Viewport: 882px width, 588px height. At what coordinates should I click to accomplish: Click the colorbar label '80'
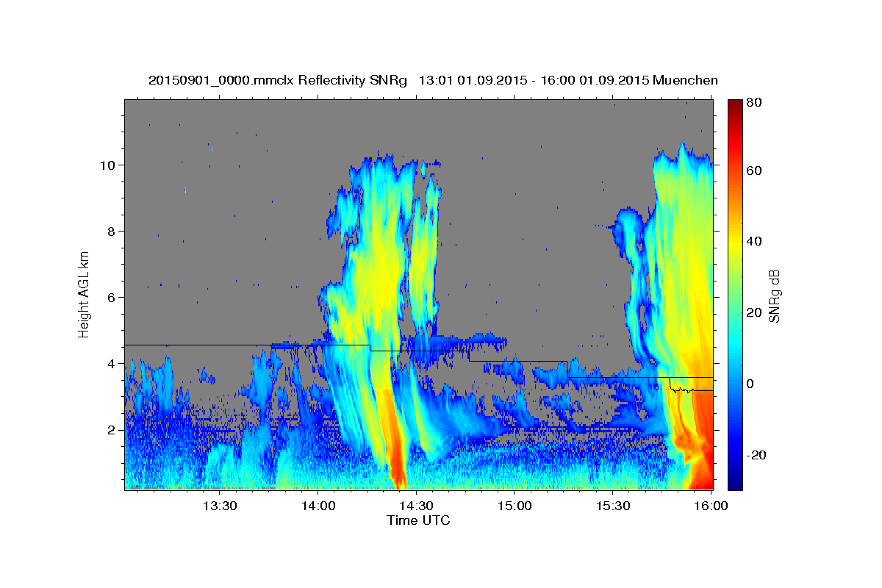pos(753,103)
